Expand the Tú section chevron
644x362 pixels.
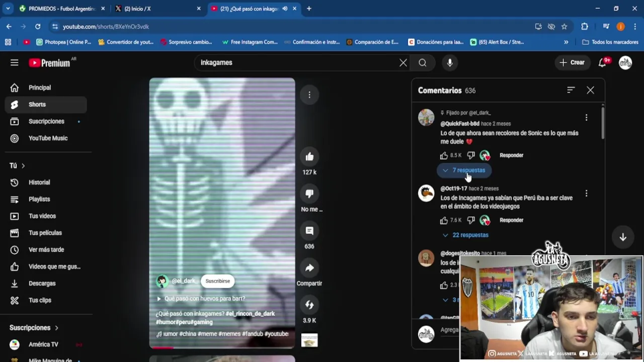pos(23,165)
